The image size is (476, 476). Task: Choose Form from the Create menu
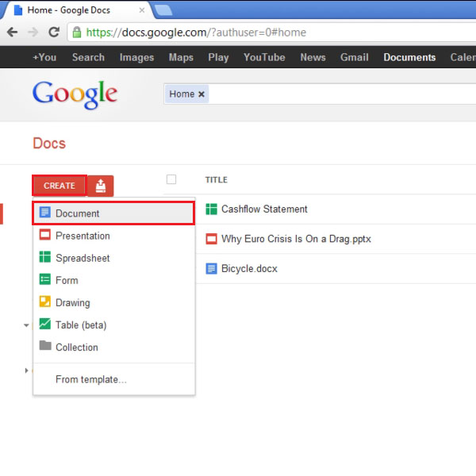coord(113,280)
